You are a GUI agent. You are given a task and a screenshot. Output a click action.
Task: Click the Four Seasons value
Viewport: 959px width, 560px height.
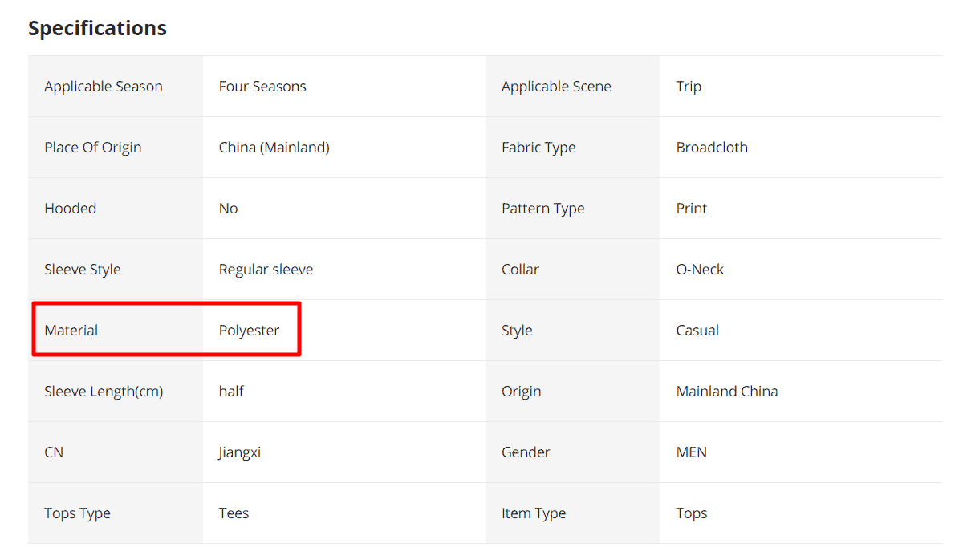[x=262, y=87]
